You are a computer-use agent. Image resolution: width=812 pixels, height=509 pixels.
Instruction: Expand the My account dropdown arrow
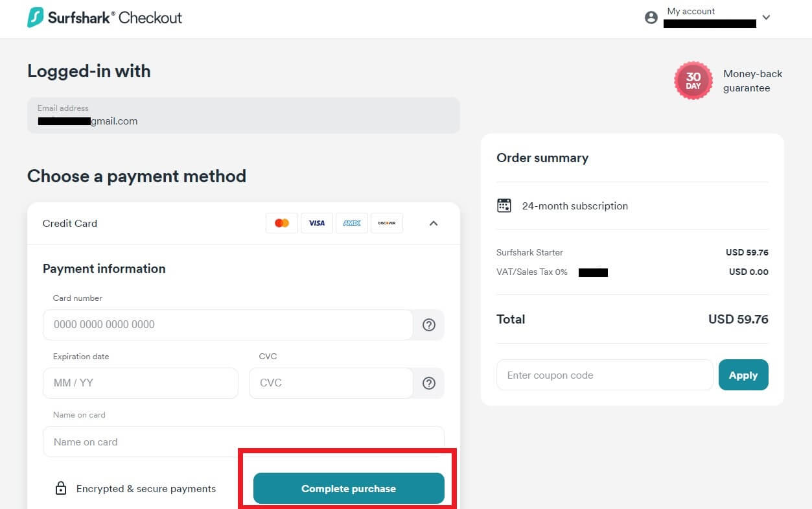click(766, 18)
